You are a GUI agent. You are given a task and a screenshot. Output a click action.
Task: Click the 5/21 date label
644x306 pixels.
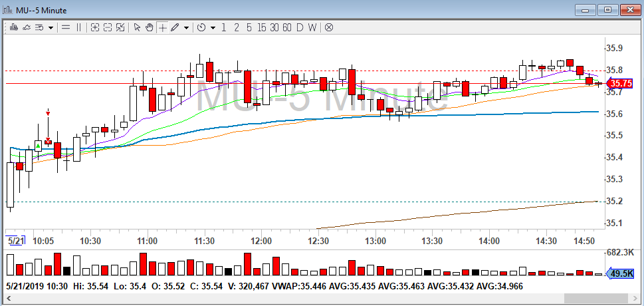pos(15,241)
